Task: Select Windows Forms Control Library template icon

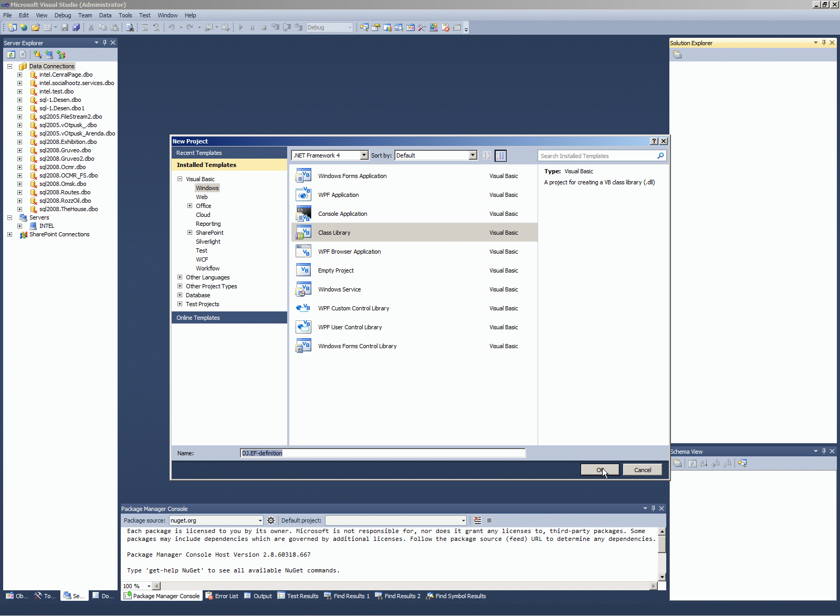Action: point(303,346)
